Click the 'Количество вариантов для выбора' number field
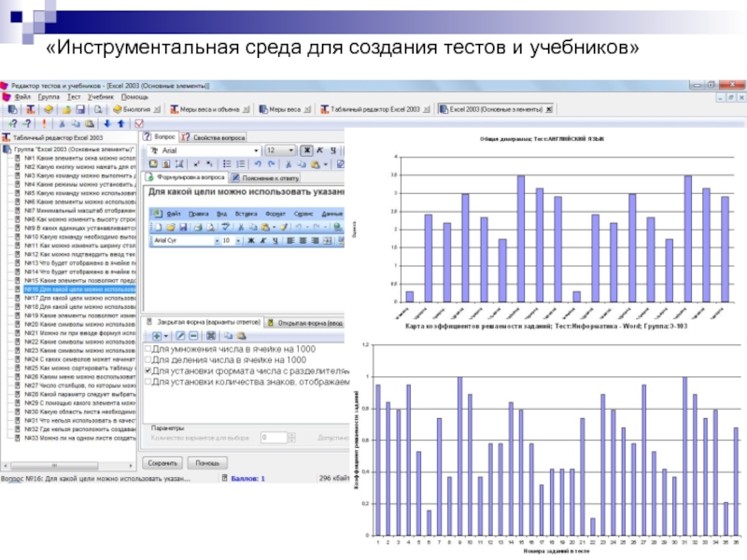Viewport: 747px width, 560px height. [x=274, y=438]
